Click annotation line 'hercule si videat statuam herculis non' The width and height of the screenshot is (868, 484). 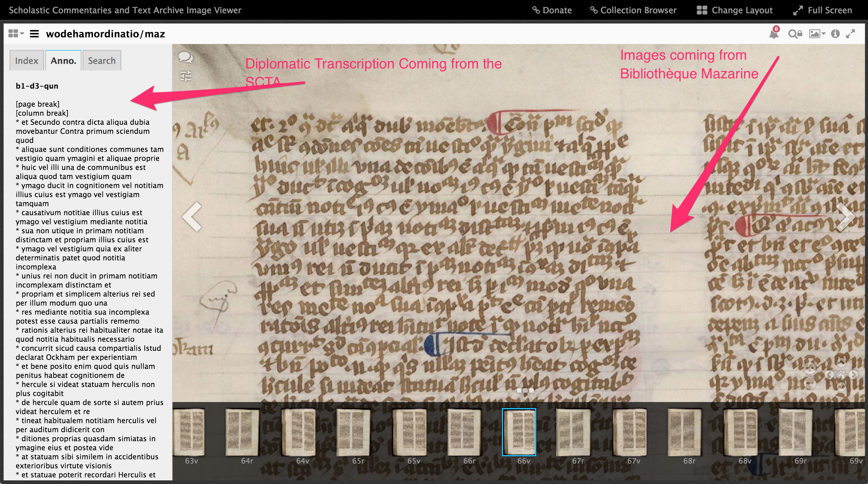pos(88,384)
